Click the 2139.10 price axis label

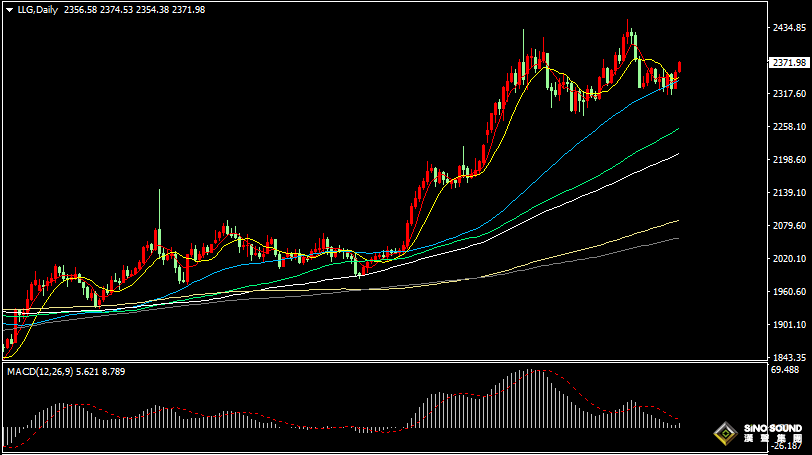788,193
